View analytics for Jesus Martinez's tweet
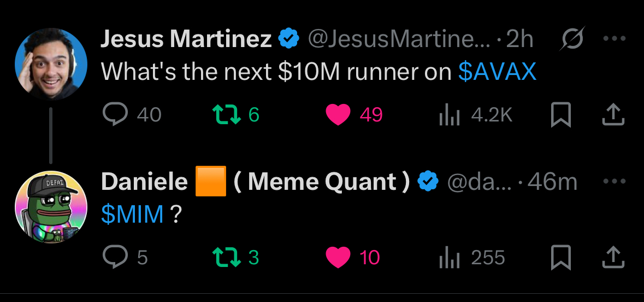This screenshot has height=302, width=644. [449, 115]
